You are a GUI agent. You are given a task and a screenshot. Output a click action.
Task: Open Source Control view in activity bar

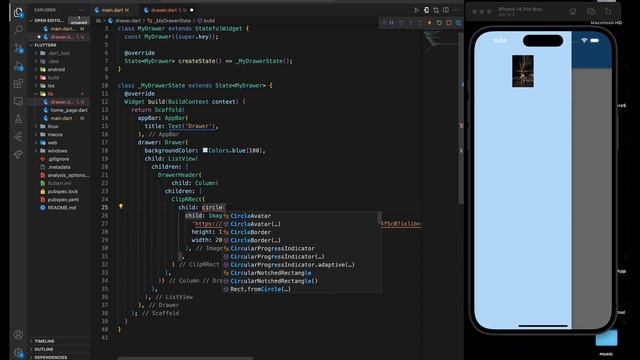[18, 49]
